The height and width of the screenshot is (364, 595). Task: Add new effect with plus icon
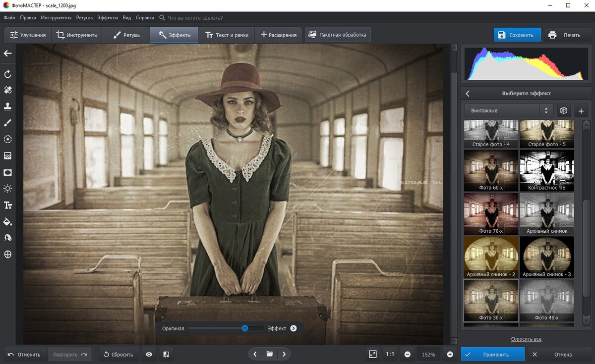coord(581,110)
